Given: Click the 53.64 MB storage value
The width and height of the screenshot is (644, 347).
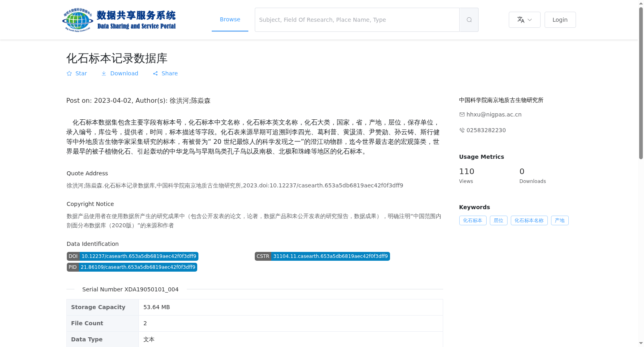Looking at the screenshot, I should coord(157,307).
